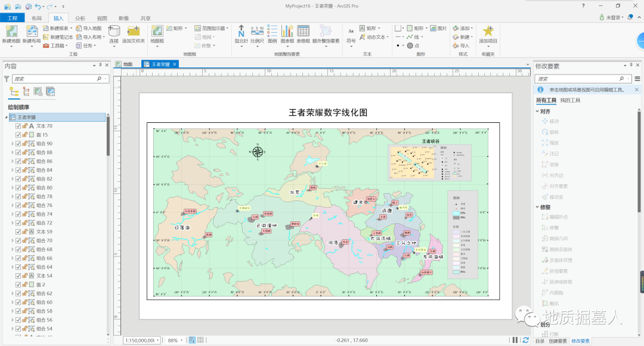Select the 线 (Line) graphic tool

[x=413, y=37]
